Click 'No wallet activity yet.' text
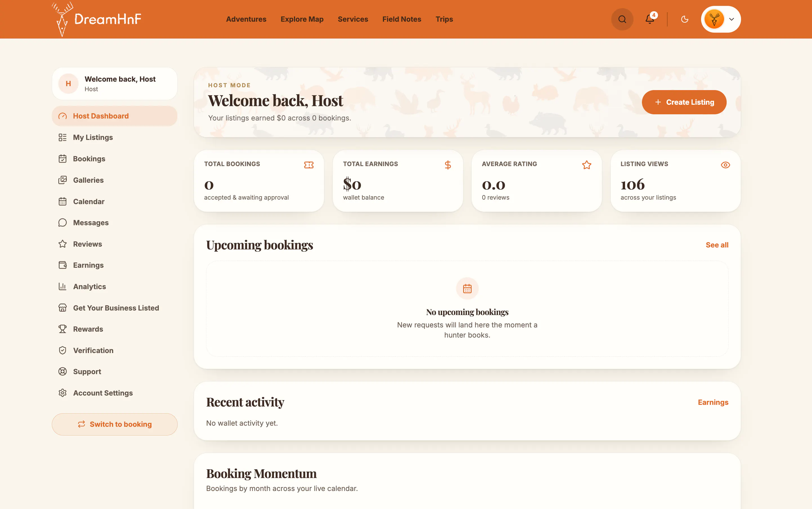Viewport: 812px width, 509px height. tap(242, 423)
